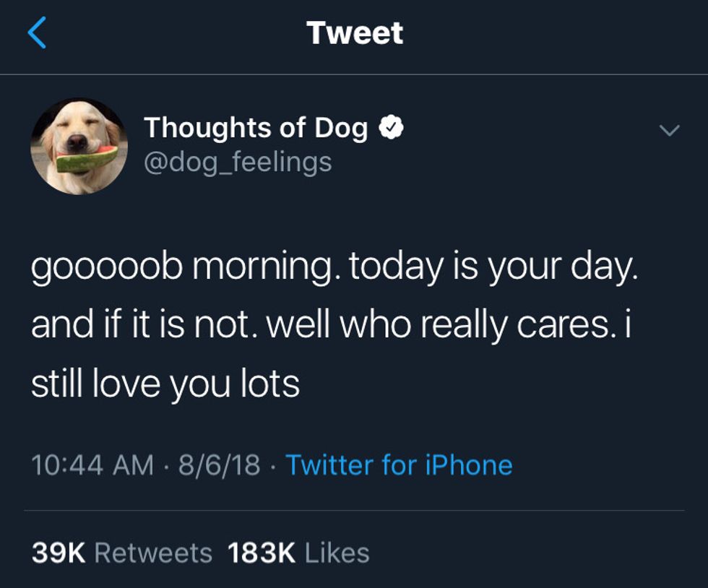Go back using the blue arrow
The image size is (708, 588).
37,33
